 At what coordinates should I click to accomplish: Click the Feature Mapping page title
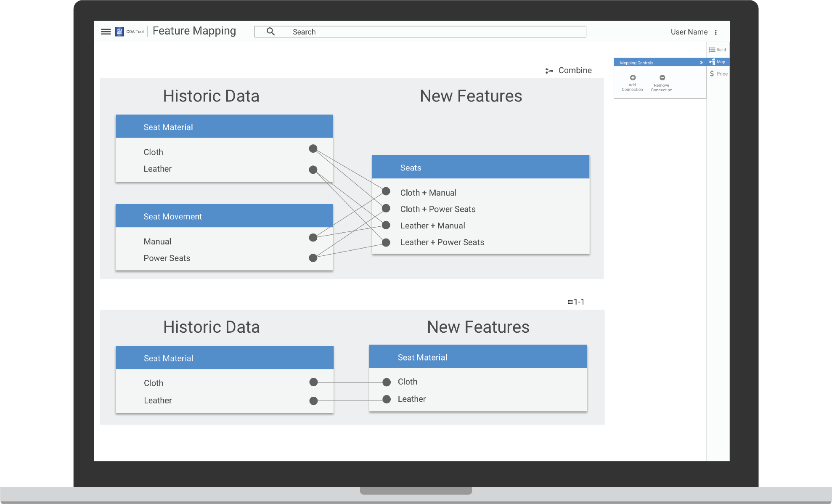(194, 31)
